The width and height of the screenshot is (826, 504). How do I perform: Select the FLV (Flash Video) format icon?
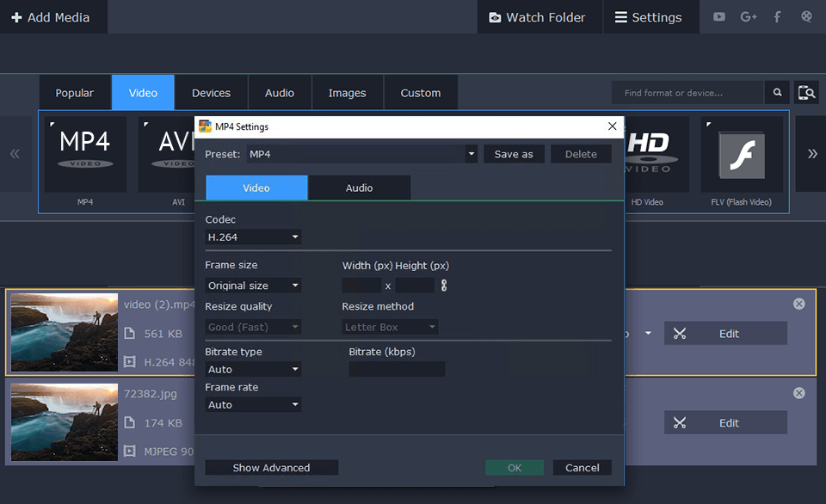[x=742, y=157]
